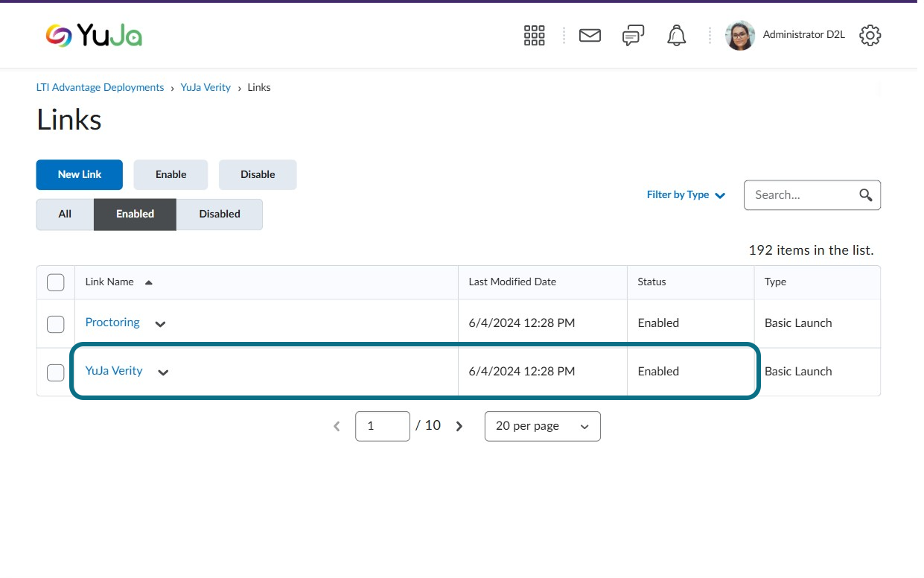
Task: Switch to the All filter tab
Action: click(x=65, y=214)
